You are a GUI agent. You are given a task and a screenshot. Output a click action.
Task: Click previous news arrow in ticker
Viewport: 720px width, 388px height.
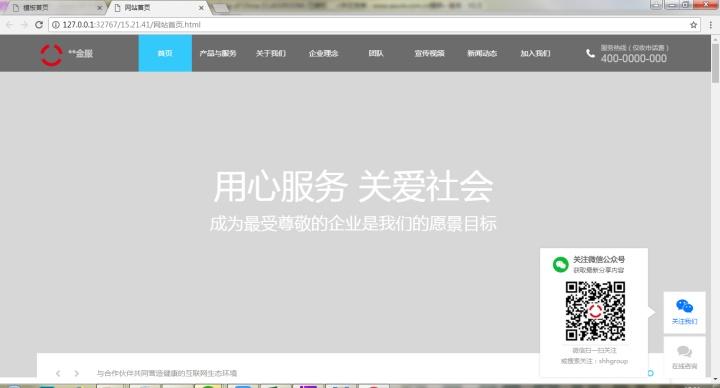click(x=58, y=373)
